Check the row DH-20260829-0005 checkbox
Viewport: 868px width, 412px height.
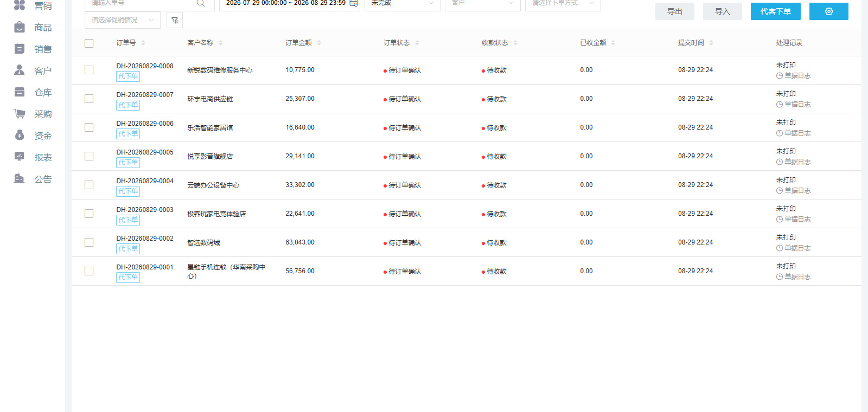click(x=89, y=156)
